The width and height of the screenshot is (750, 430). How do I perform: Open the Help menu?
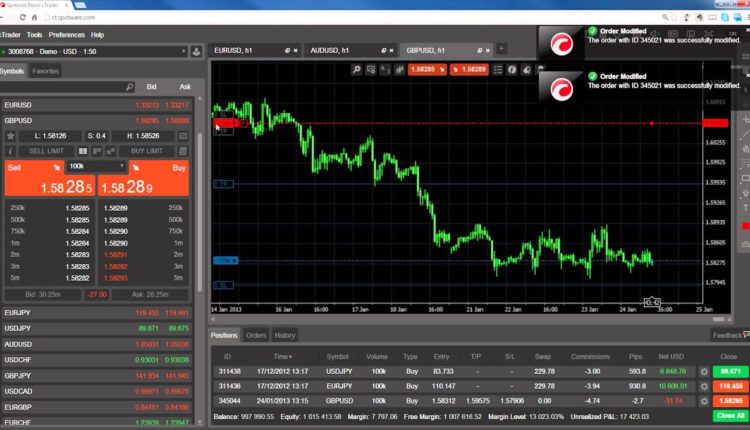pos(98,35)
